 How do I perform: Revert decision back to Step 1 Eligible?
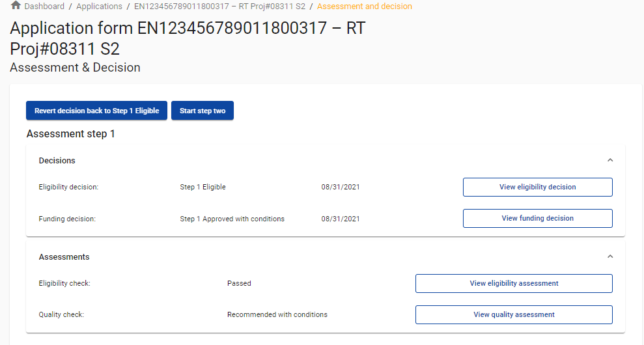pos(96,111)
